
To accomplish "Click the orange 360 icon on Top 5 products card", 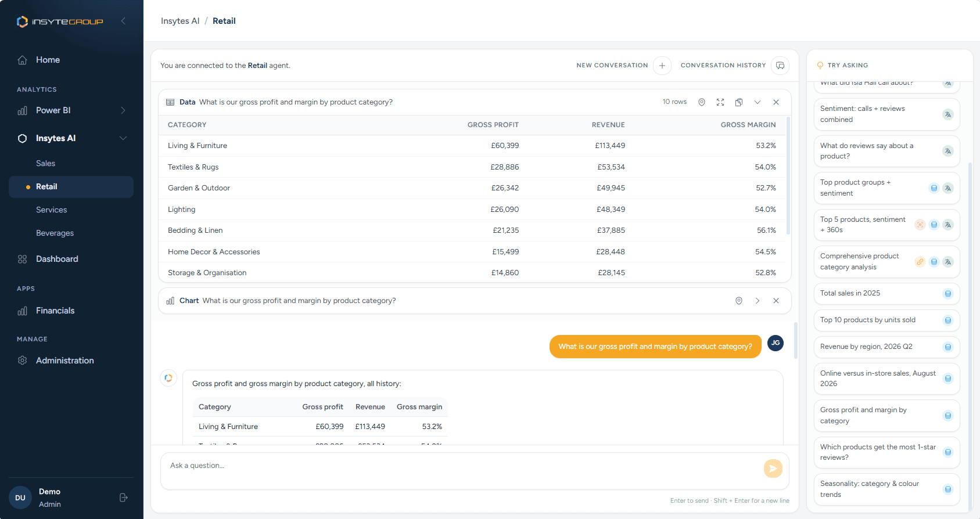I will [920, 225].
